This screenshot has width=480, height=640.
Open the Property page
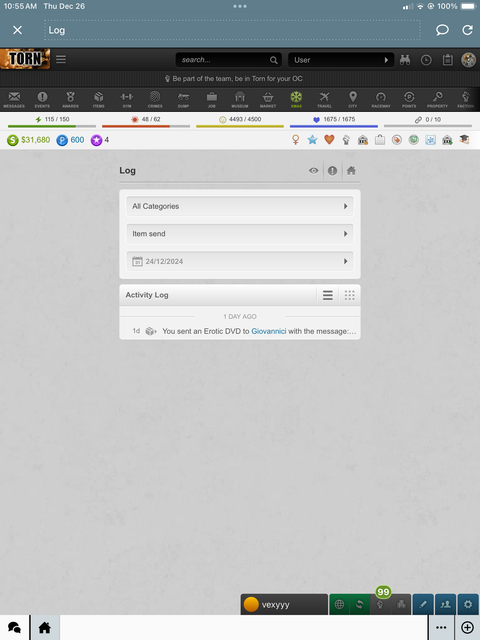(437, 99)
